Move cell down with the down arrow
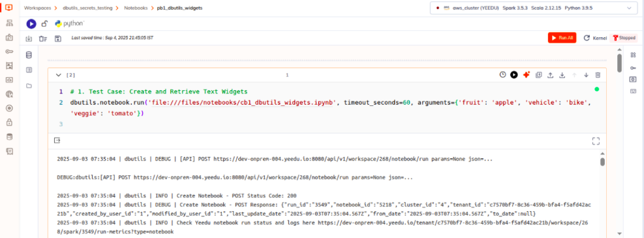 point(586,75)
